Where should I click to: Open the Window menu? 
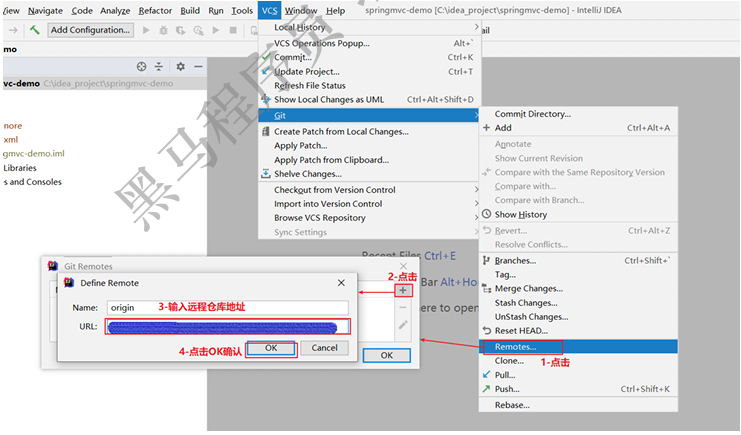tap(301, 10)
